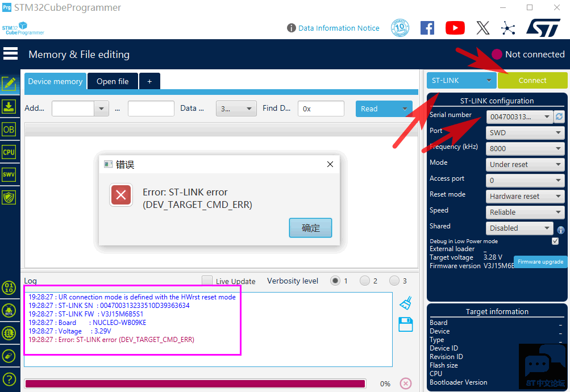Close the error dialog with X

pos(330,164)
